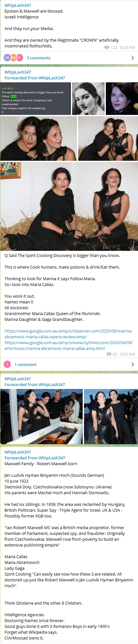Open the 3 comments thread
The image size is (138, 644).
38,58
